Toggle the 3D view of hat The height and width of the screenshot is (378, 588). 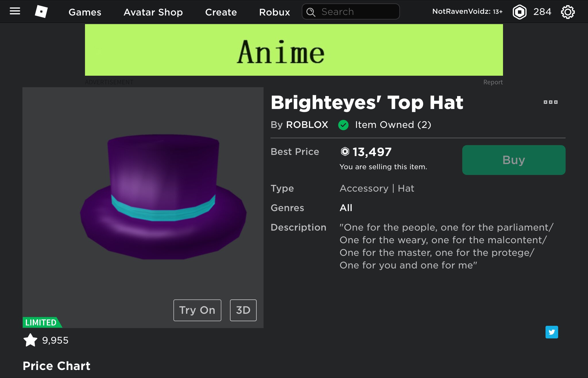(x=243, y=310)
